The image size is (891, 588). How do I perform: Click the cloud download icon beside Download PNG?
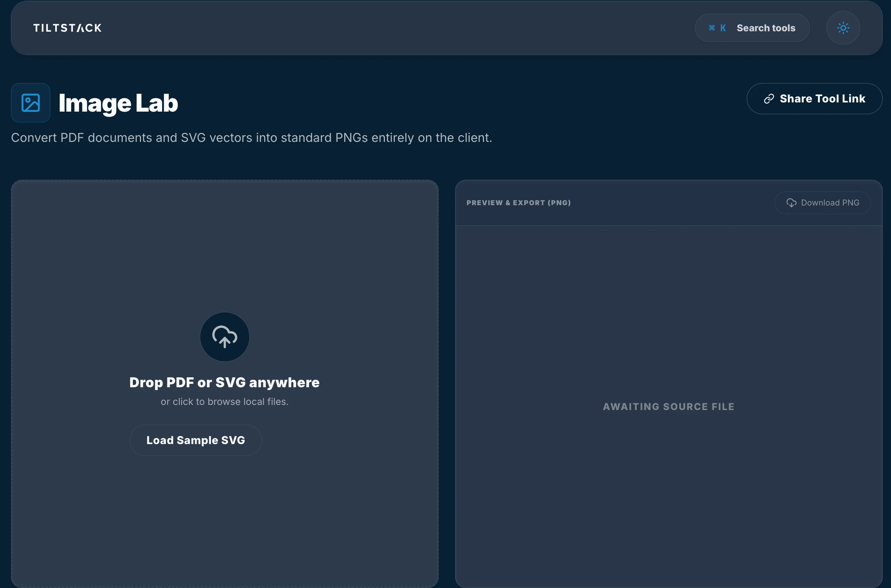coord(791,203)
